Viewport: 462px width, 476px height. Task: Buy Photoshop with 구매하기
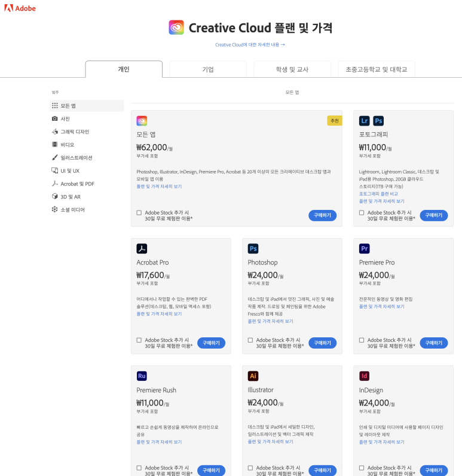[x=323, y=343]
